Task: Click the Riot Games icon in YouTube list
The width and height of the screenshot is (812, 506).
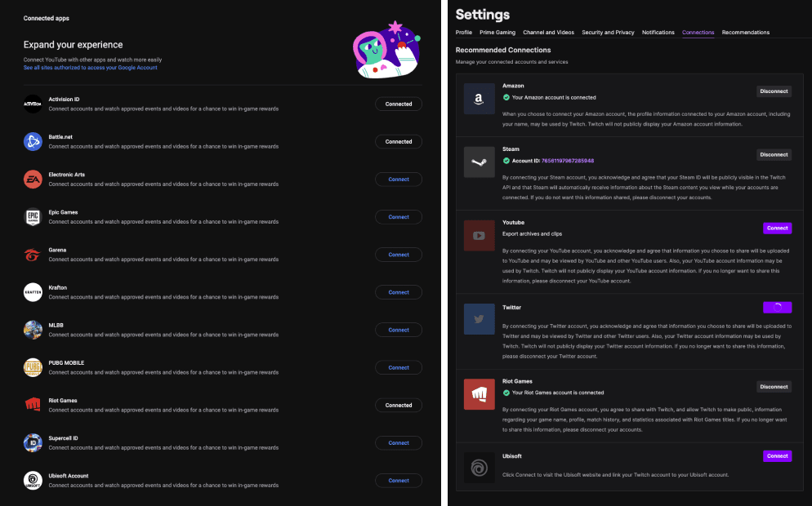Action: (x=33, y=405)
